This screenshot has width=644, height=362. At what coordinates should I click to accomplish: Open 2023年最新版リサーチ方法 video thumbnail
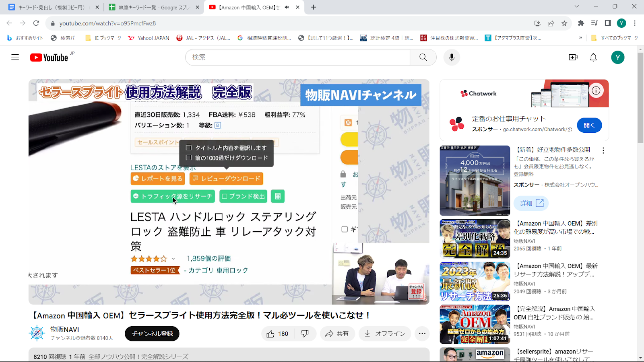click(x=475, y=282)
